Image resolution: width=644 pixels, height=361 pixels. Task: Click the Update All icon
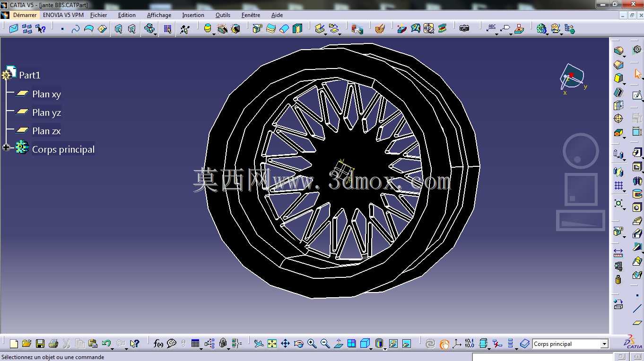point(430,344)
